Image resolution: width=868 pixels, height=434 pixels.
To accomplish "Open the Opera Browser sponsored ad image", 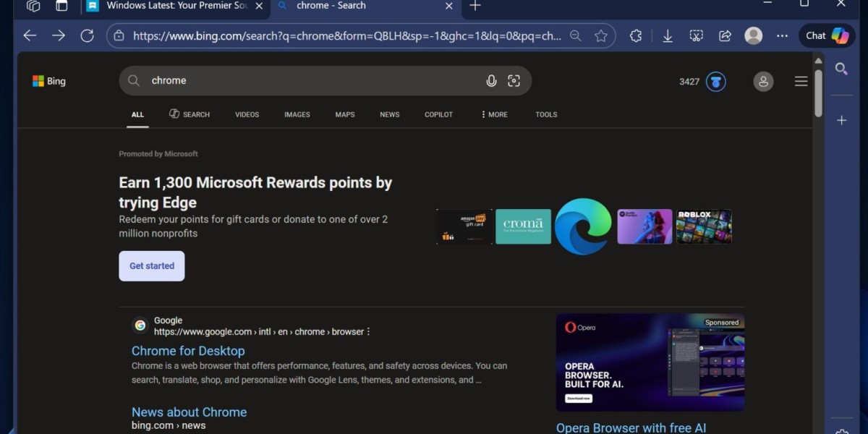I will pos(650,363).
